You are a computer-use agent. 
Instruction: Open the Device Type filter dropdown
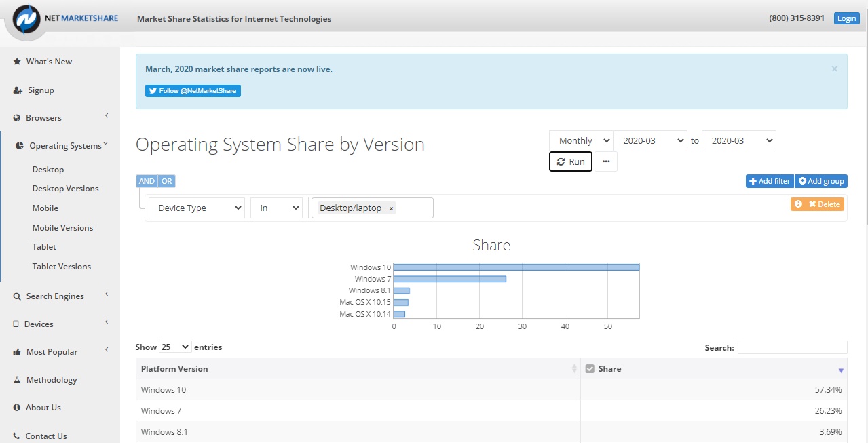197,208
